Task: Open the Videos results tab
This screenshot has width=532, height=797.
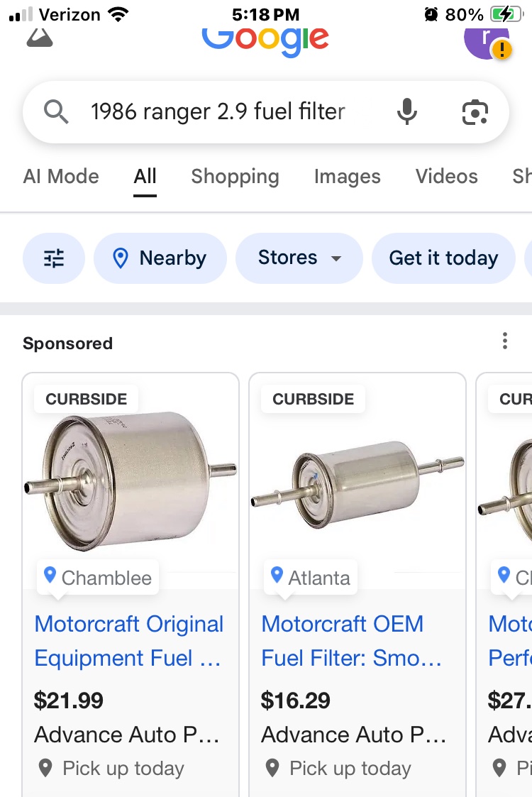Action: pos(446,177)
